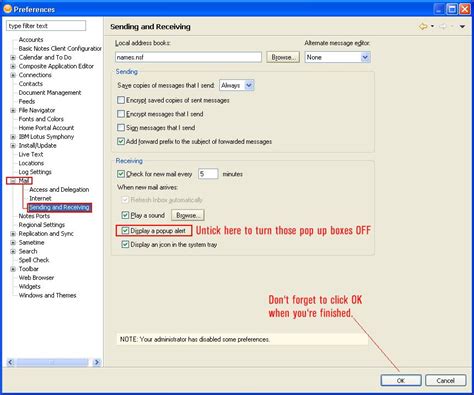The image size is (474, 395).
Task: Select Basic Notes Client Configuration
Action: point(60,49)
